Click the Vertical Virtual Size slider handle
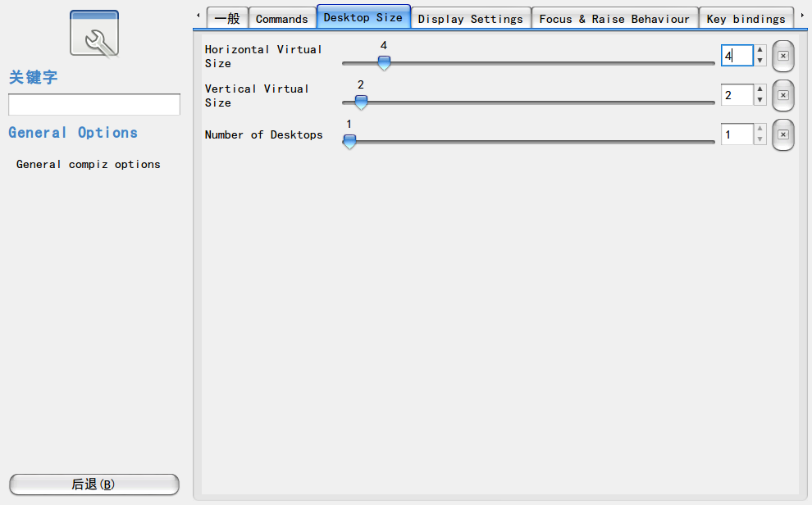This screenshot has width=812, height=505. pyautogui.click(x=361, y=102)
